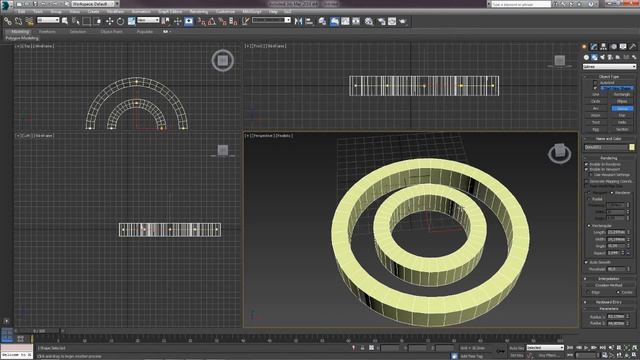Click the Bind to Space Warp icon
The height and width of the screenshot is (360, 640).
[29, 21]
